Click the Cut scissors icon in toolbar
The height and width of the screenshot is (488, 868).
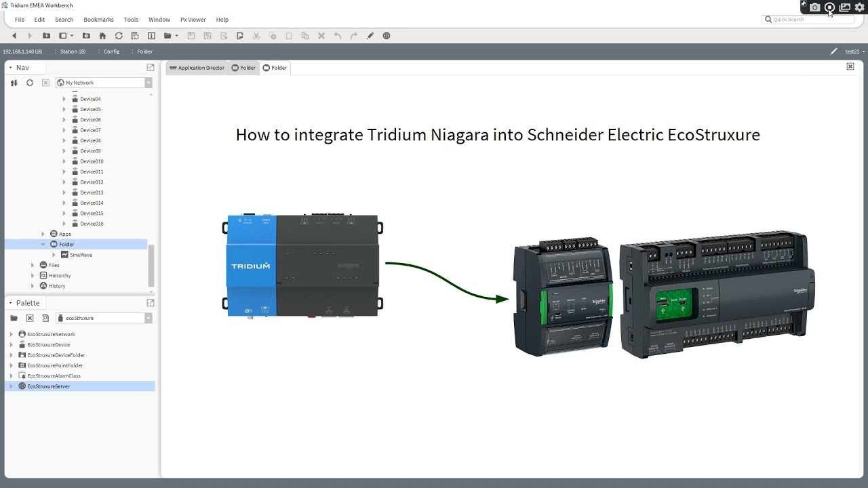[256, 36]
